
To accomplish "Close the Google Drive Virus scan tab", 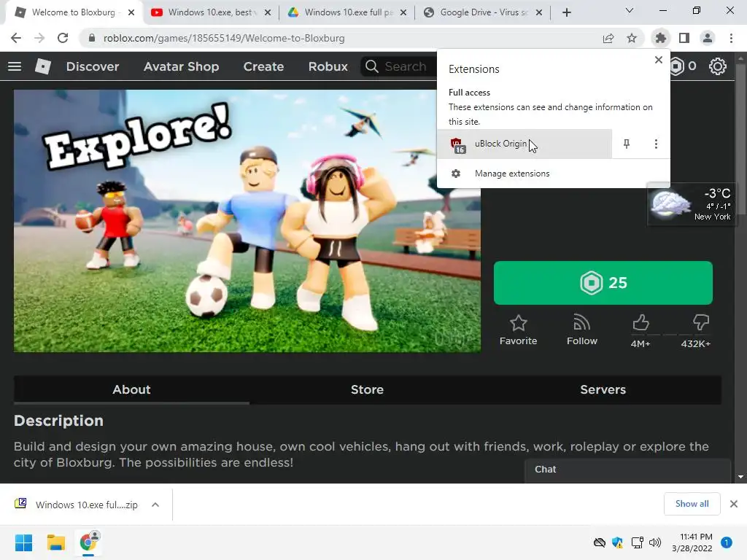I will 539,13.
